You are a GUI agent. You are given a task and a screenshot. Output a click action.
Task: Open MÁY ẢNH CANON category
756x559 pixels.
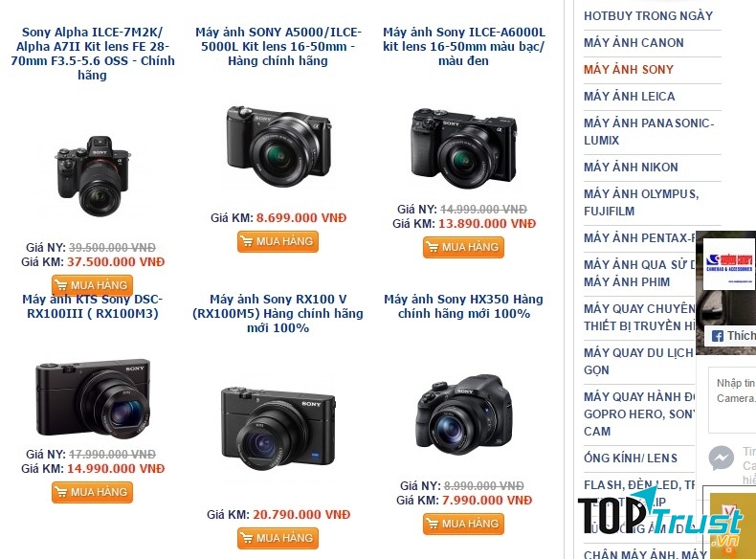coord(634,43)
